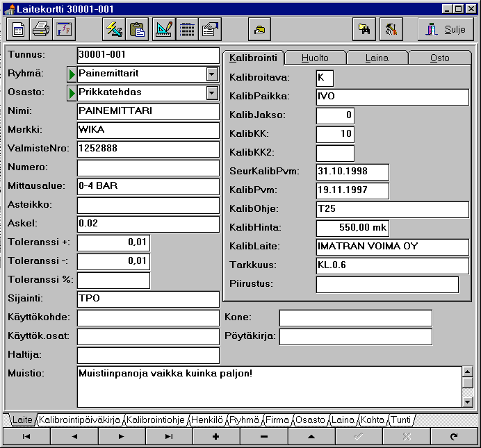Open the Ryhmä bottom tab

click(244, 420)
